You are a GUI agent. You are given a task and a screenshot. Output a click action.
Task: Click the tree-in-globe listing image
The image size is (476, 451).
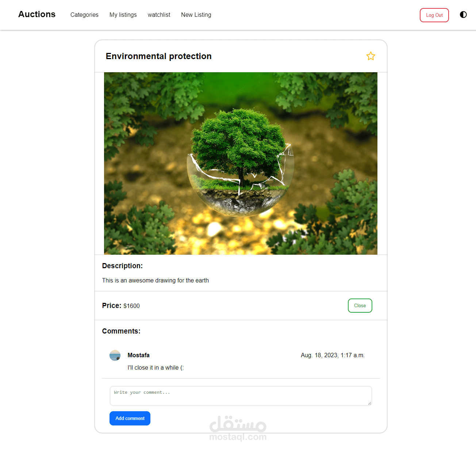click(241, 163)
